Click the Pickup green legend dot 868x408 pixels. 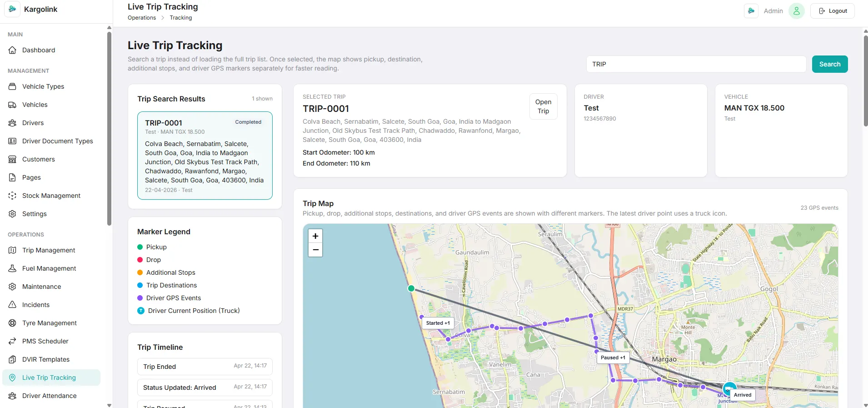click(140, 247)
